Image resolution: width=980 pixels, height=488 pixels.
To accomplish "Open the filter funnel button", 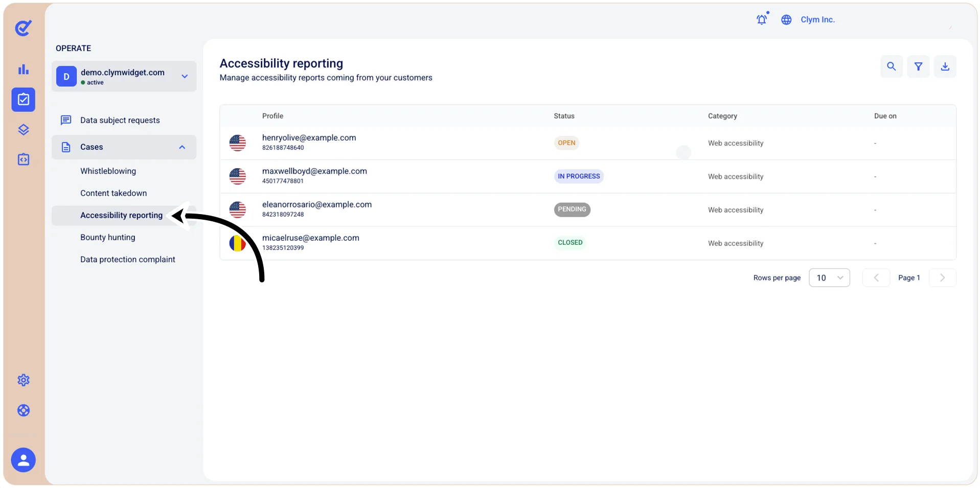I will (918, 66).
